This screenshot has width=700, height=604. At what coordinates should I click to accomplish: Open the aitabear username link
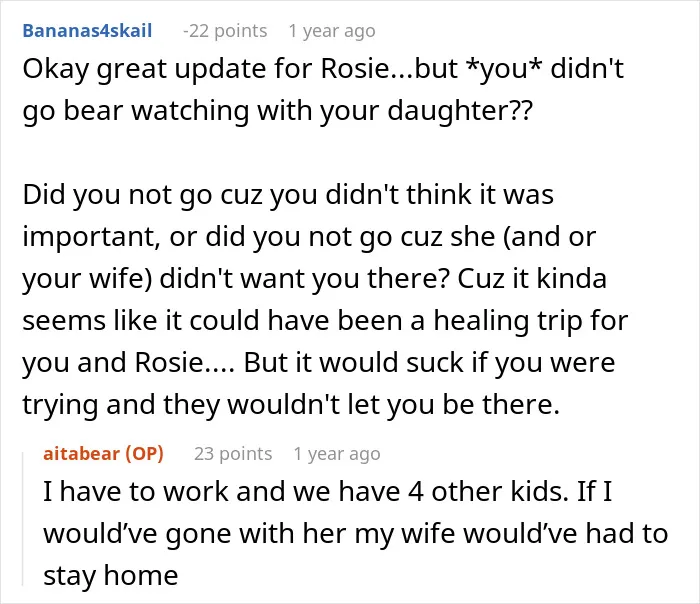(x=82, y=454)
